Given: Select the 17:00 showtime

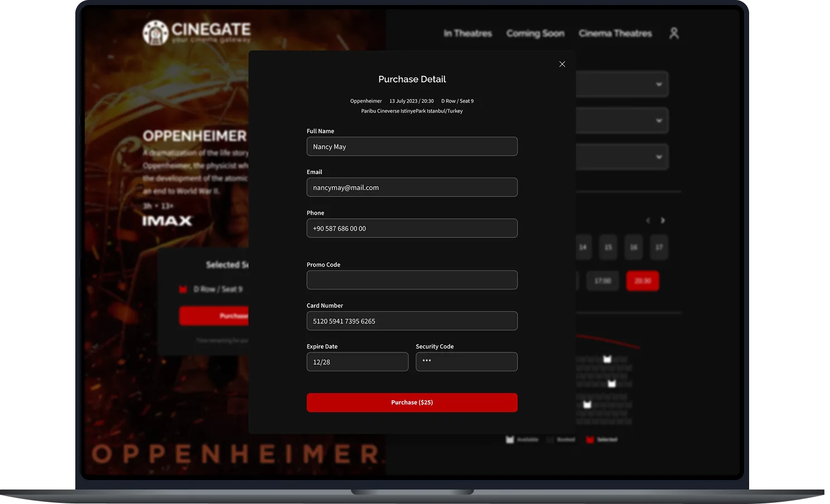Looking at the screenshot, I should pos(602,281).
